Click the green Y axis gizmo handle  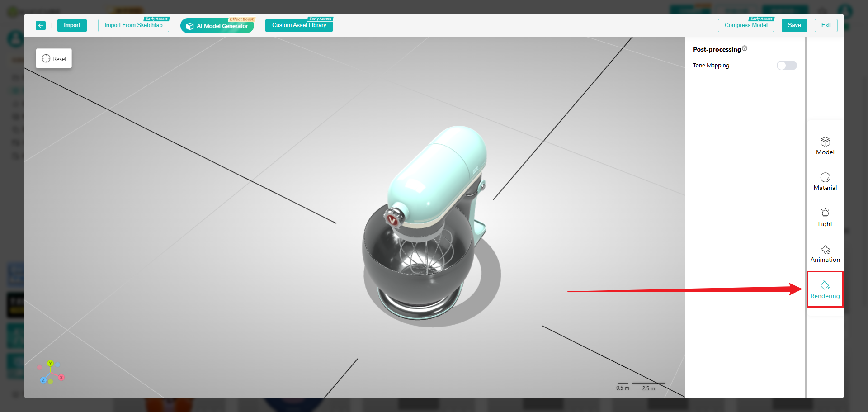tap(50, 363)
